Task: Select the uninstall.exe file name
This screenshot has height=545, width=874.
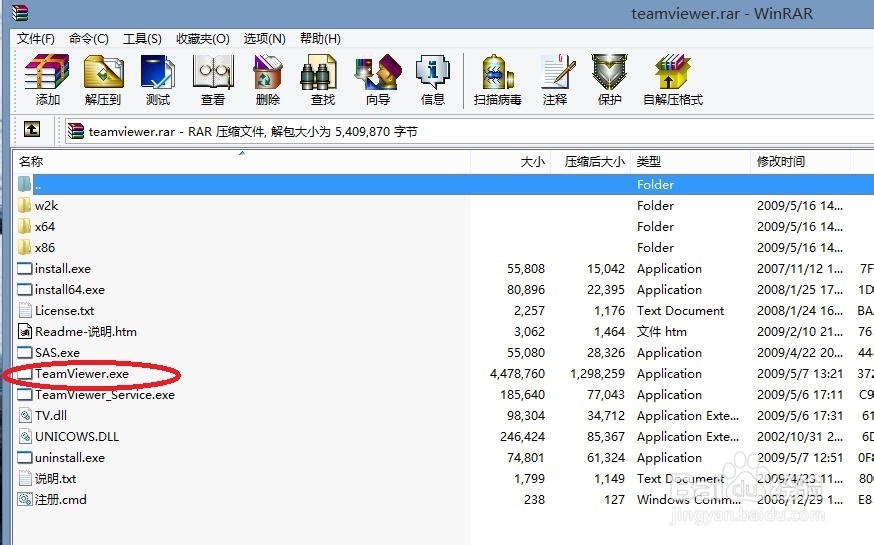Action: [70, 458]
